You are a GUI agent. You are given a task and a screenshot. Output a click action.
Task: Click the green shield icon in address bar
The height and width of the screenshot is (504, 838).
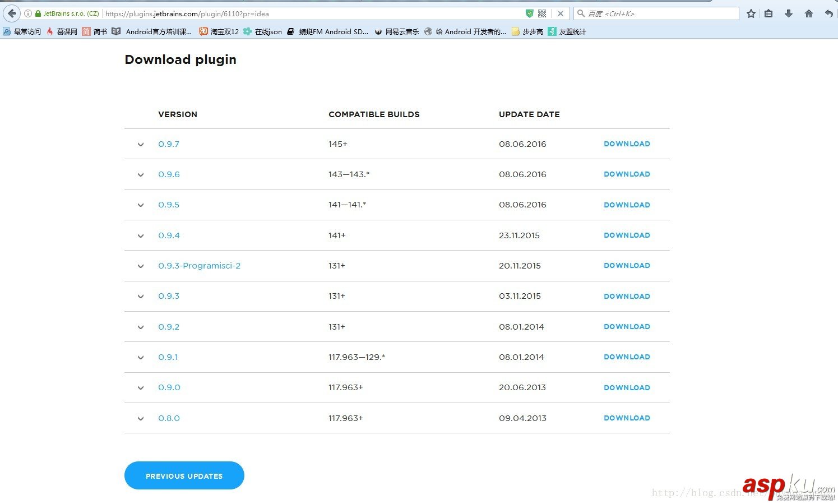pyautogui.click(x=529, y=13)
